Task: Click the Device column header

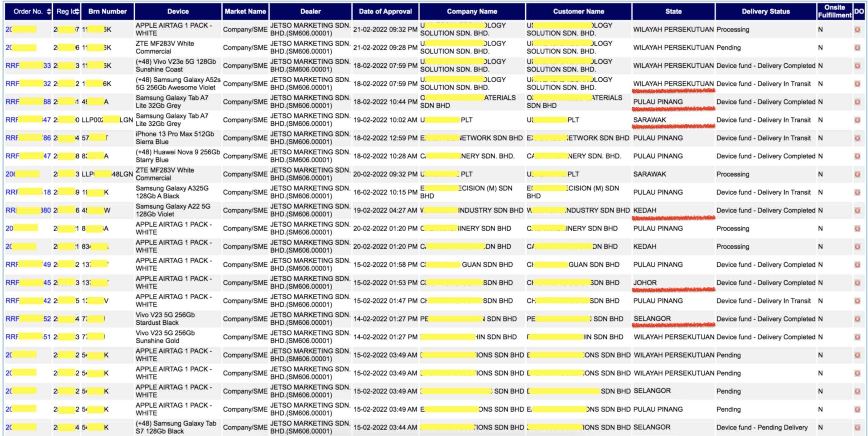Action: 178,12
